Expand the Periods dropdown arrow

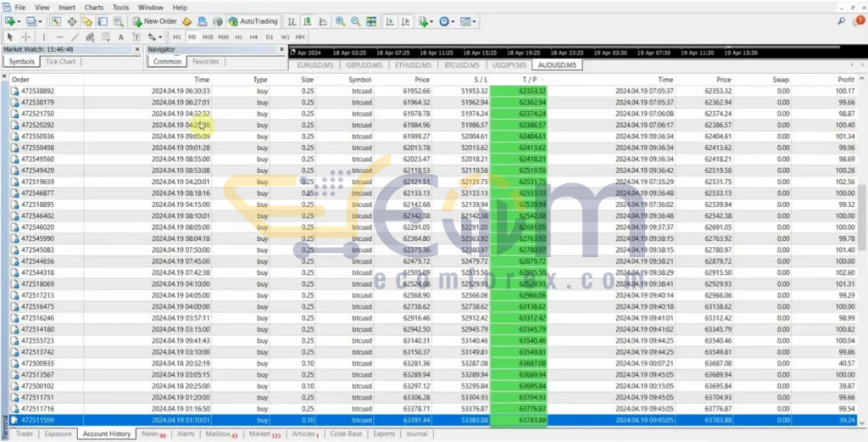click(453, 21)
